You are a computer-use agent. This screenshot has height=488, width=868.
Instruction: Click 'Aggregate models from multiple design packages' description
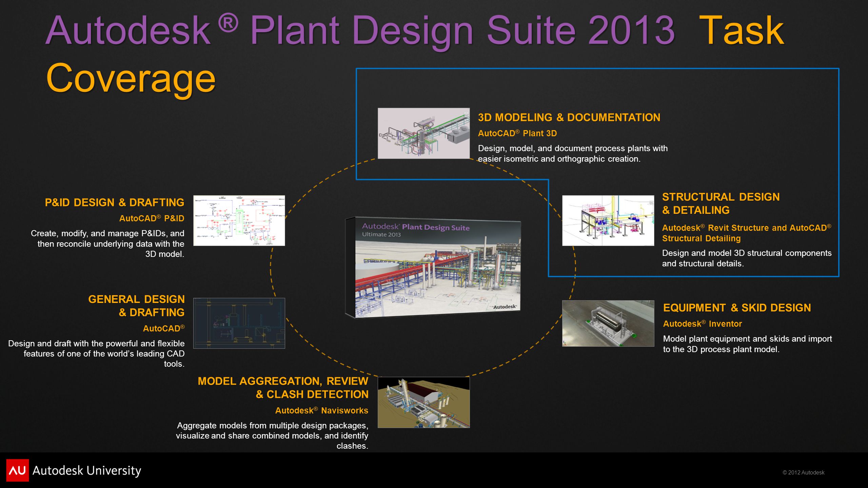272,435
